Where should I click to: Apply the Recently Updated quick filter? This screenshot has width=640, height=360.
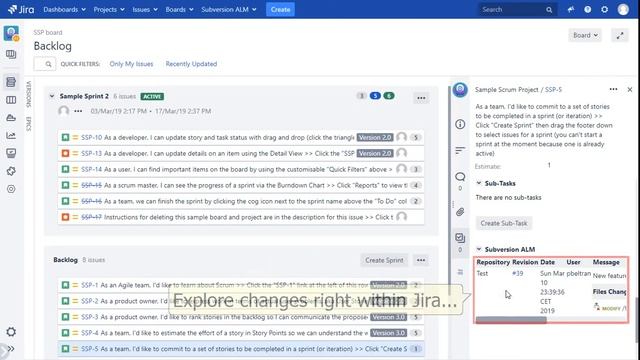pos(191,64)
